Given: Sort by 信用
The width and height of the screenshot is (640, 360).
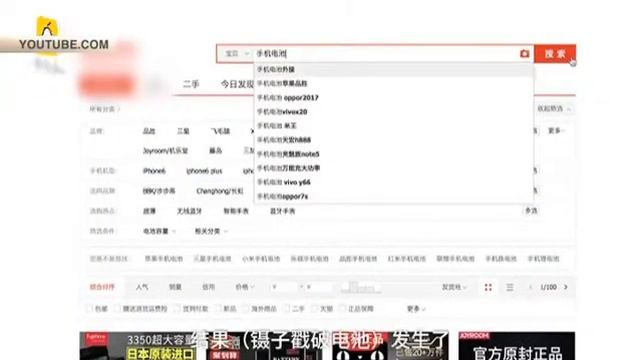Looking at the screenshot, I should [208, 287].
